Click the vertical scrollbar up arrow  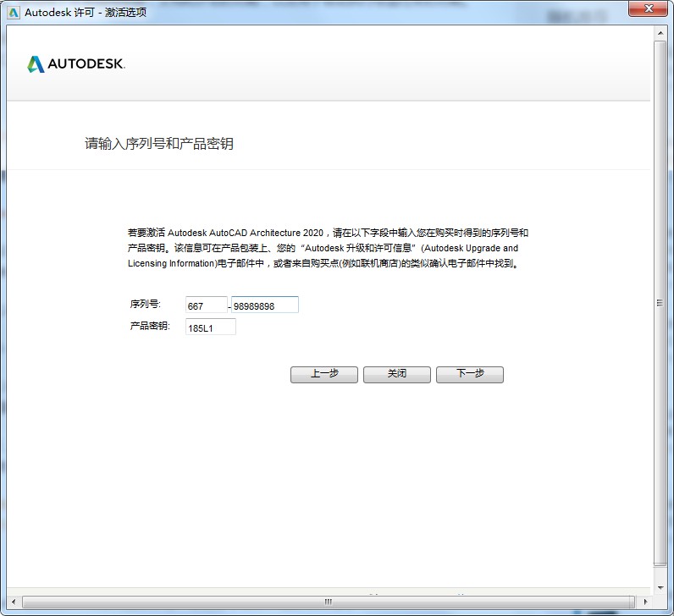pyautogui.click(x=660, y=34)
